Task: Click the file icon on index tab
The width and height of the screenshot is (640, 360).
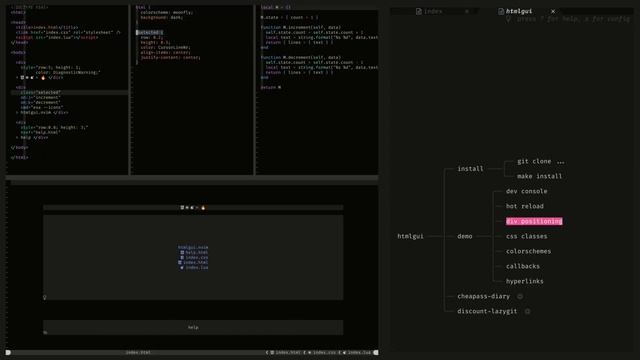Action: (x=418, y=11)
